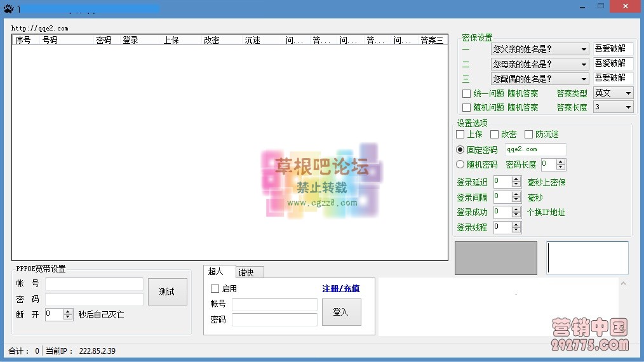Increase the 登录延迟 spinner value
The height and width of the screenshot is (362, 644).
[516, 179]
